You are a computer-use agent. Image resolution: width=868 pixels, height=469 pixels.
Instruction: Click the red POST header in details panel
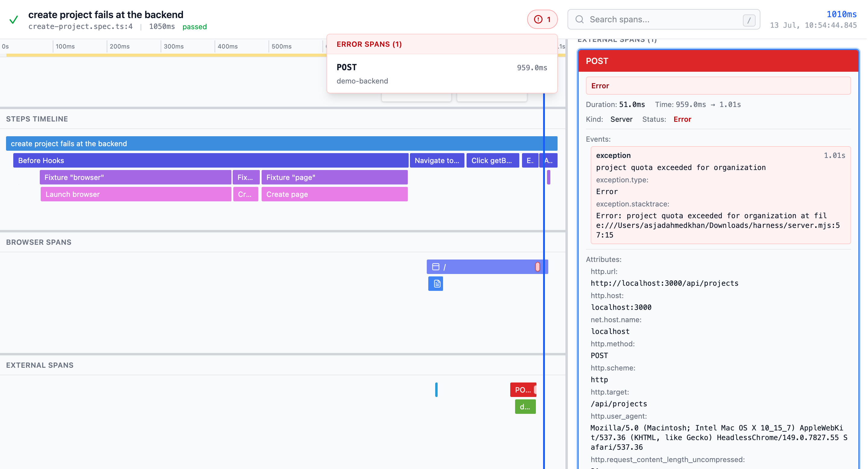(718, 61)
